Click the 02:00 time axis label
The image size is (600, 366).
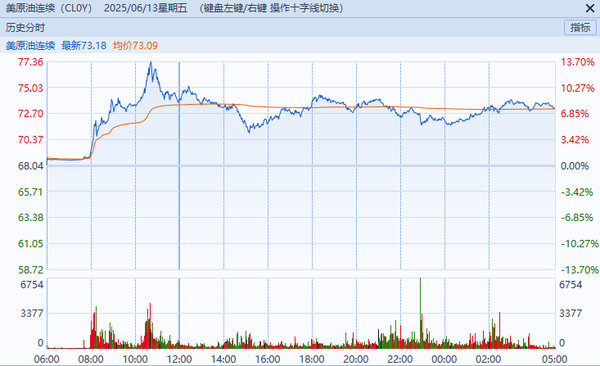[489, 359]
